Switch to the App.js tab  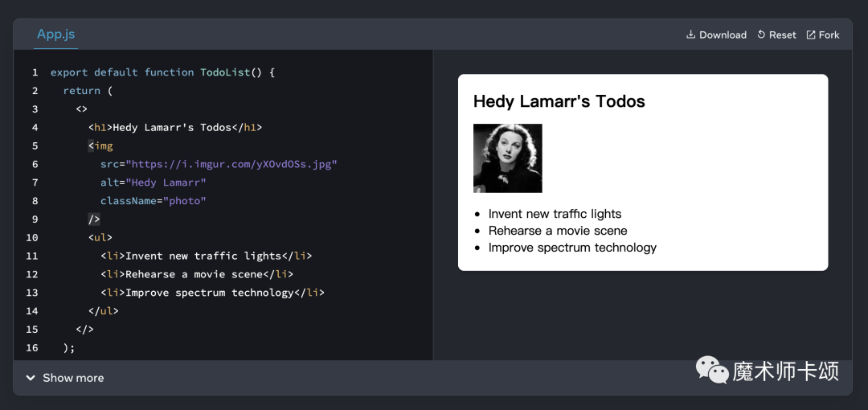pos(56,35)
